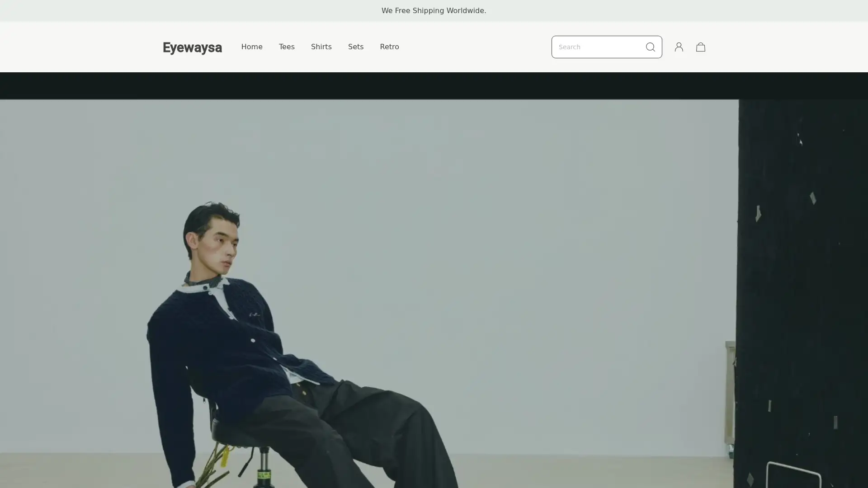
Task: Click inside the Search input field
Action: pos(592,47)
